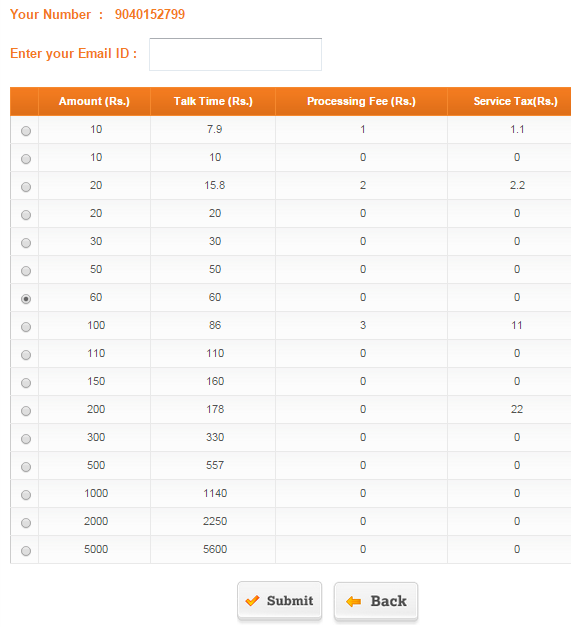571x627 pixels.
Task: Click the processing fee value 2
Action: click(x=363, y=185)
